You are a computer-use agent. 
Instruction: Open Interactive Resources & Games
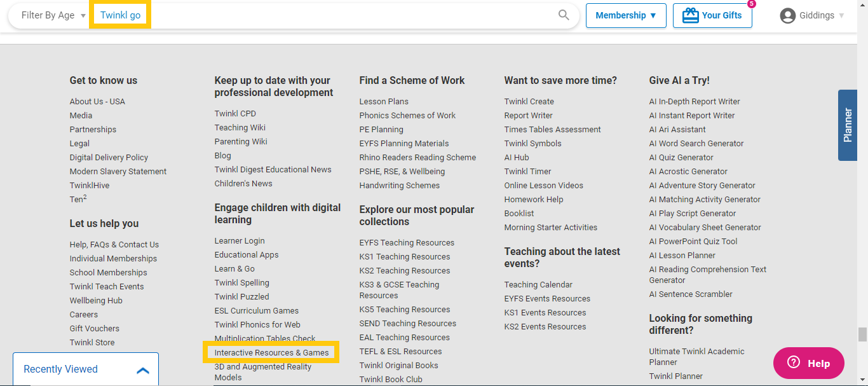(272, 352)
